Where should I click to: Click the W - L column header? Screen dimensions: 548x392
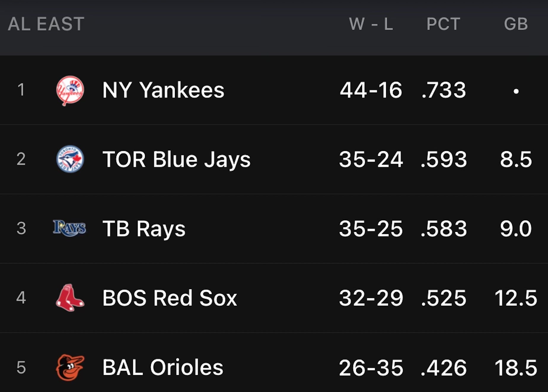coord(371,24)
